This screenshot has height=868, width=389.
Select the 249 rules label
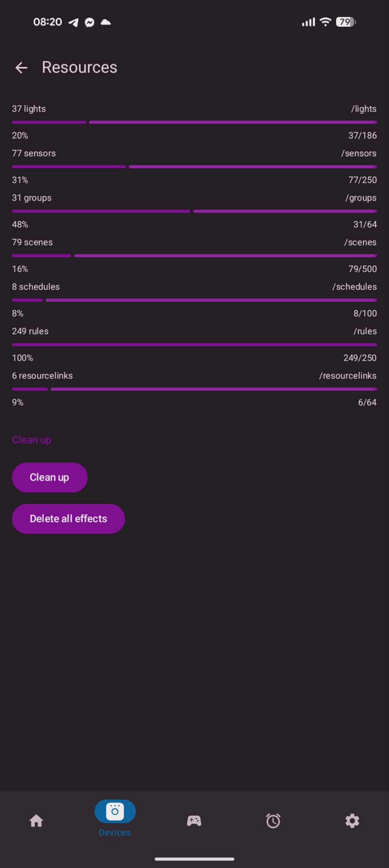click(30, 331)
